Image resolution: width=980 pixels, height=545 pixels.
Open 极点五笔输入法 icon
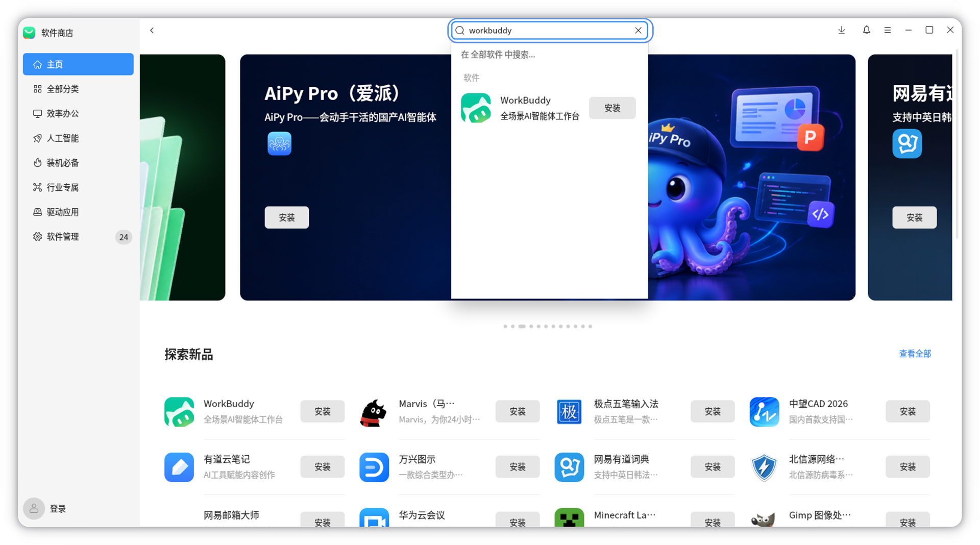tap(569, 412)
